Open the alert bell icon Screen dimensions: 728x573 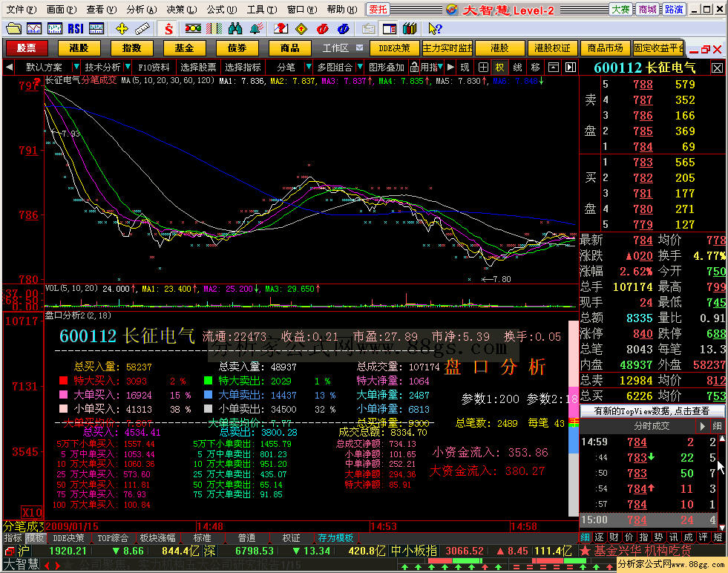[256, 29]
